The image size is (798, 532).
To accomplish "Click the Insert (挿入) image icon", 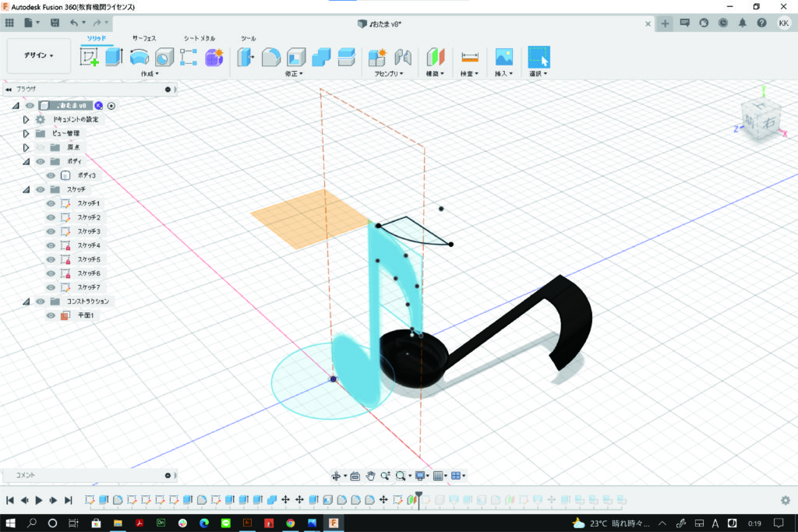I will [x=503, y=57].
